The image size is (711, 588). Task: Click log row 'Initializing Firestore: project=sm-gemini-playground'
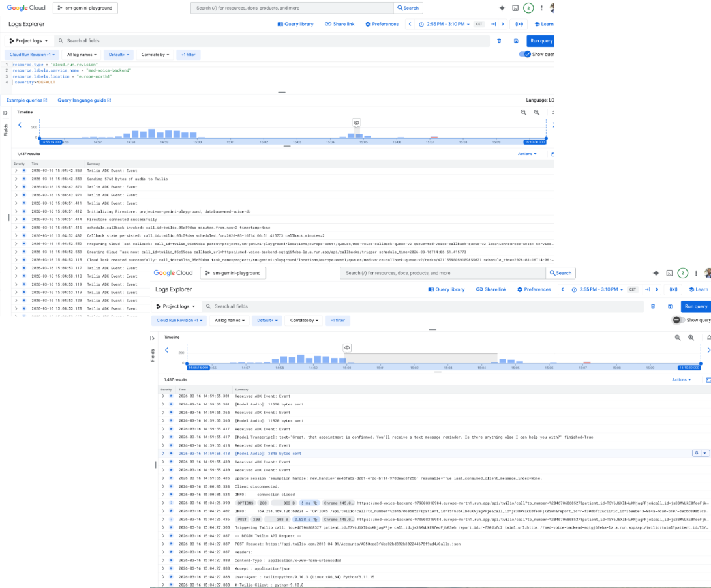(x=283, y=211)
